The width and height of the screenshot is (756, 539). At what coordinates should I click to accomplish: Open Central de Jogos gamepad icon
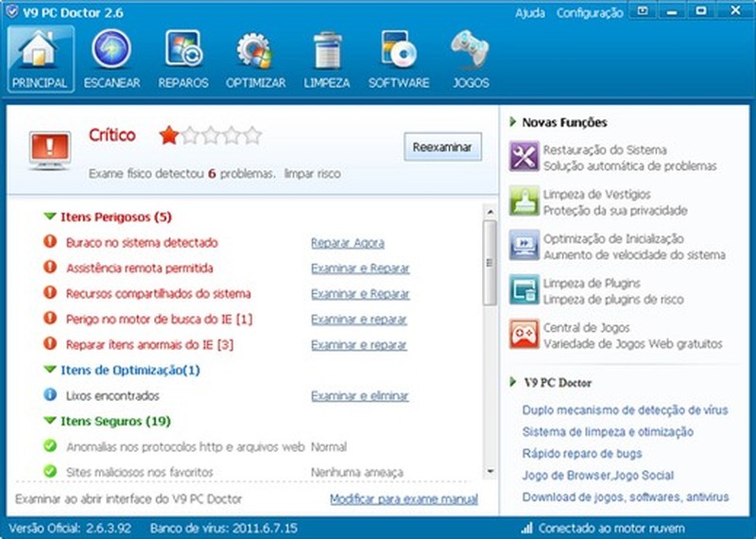[524, 334]
